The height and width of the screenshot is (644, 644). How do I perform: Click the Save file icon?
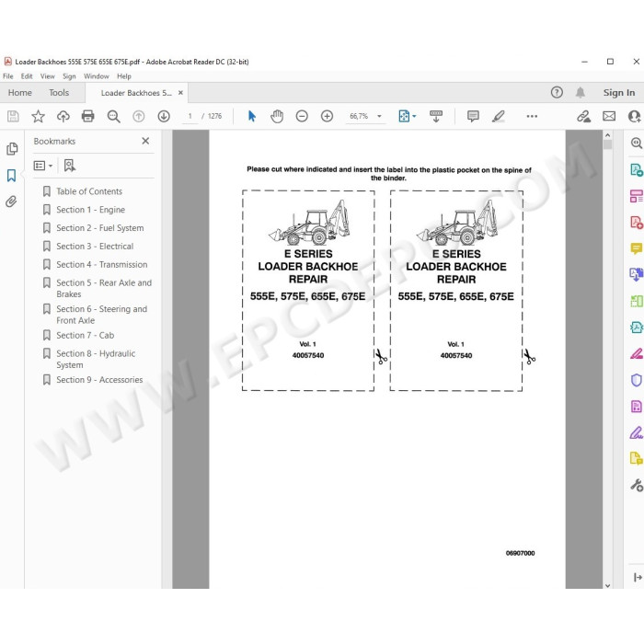[13, 116]
